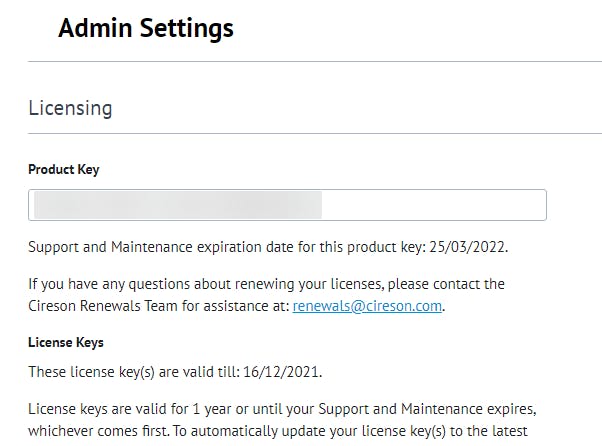Click the License Keys subheading

tap(66, 343)
